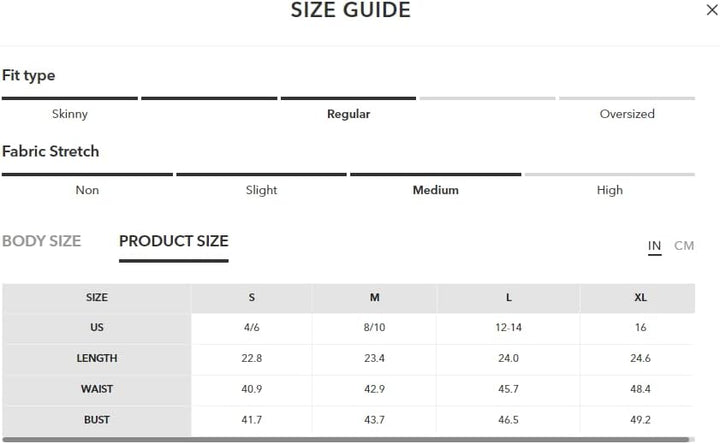The width and height of the screenshot is (720, 444).
Task: Click the Size Guide heading
Action: [x=350, y=11]
